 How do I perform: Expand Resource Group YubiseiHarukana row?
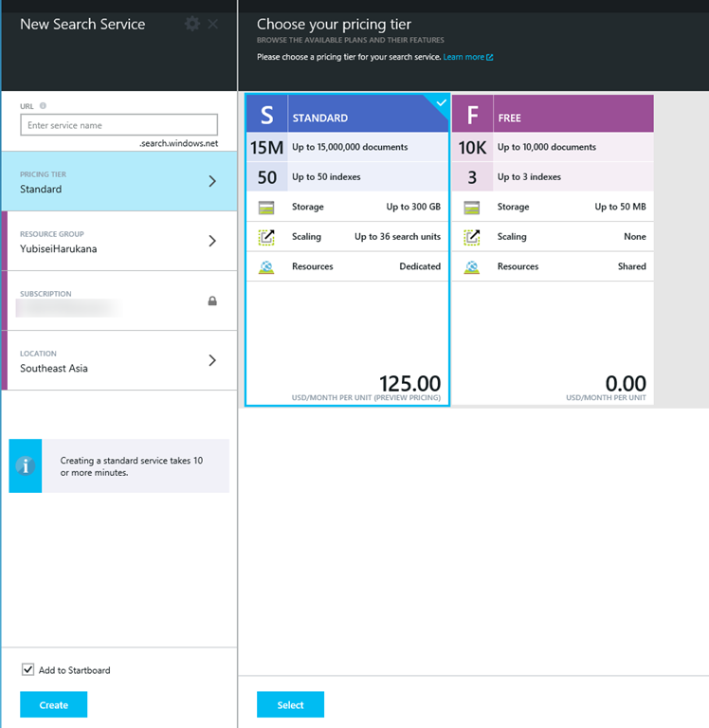tap(118, 242)
